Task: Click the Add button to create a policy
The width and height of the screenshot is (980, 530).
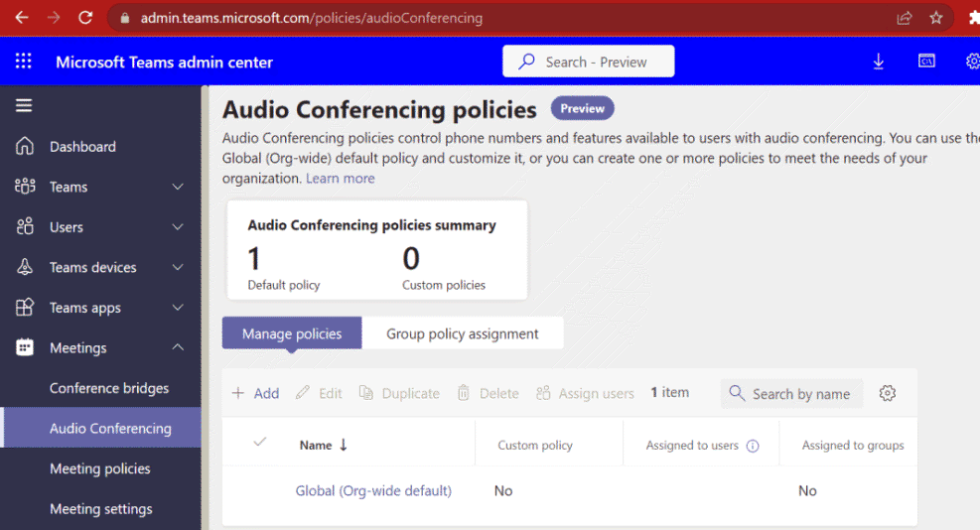Action: point(255,393)
